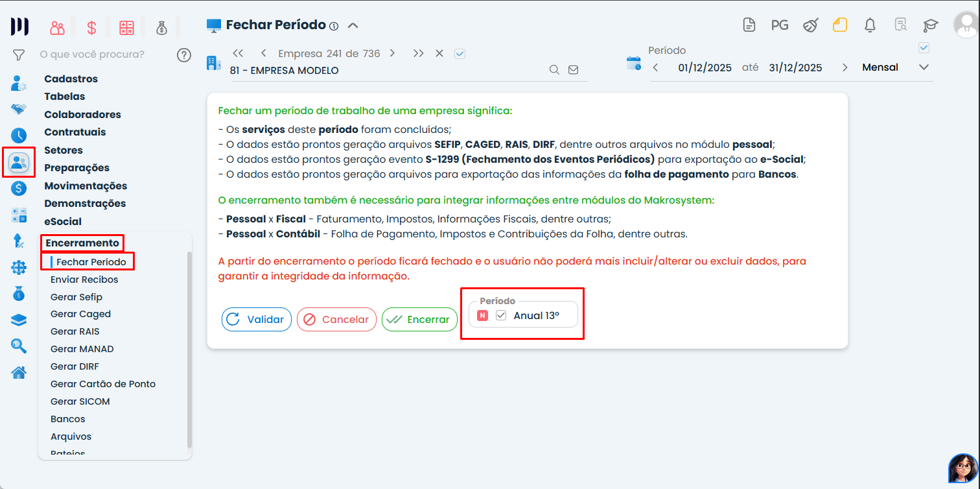
Task: Open Enviar Recibos submenu item
Action: coord(84,280)
